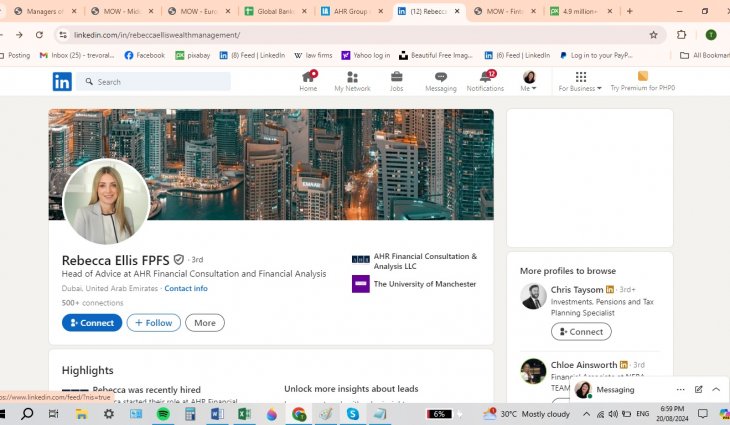
Task: Reload the page
Action: click(39, 34)
